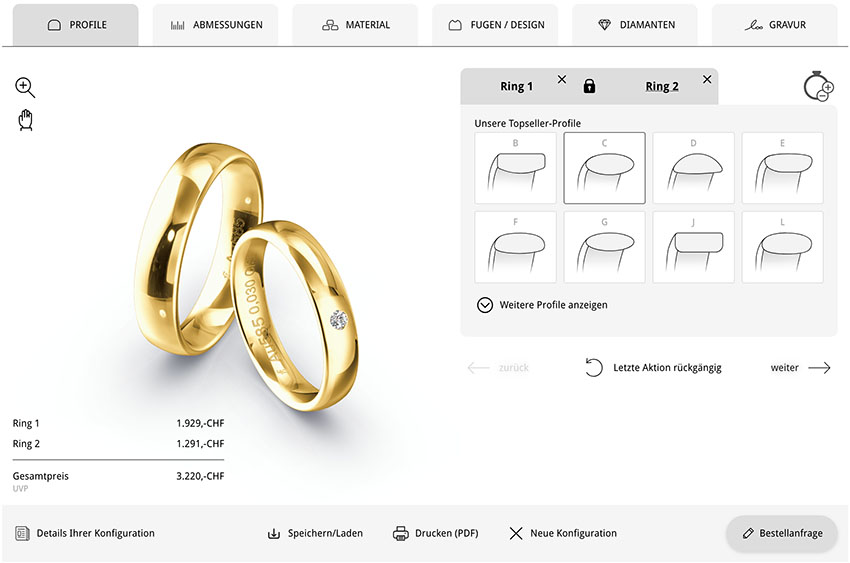Switch to the Abmessungen tab
The image size is (850, 563).
[x=216, y=25]
